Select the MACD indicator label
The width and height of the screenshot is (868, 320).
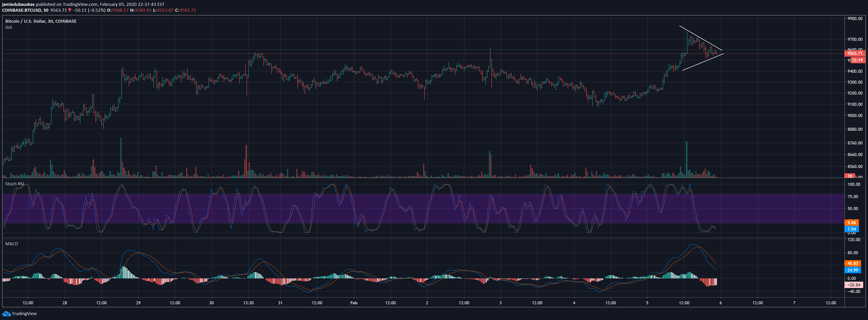click(11, 244)
